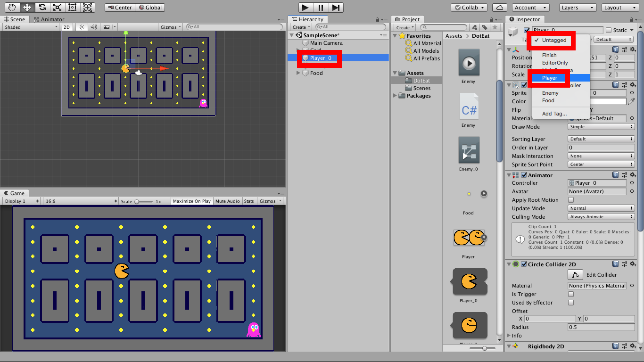Open the Layers dropdown in top toolbar
644x362 pixels.
click(x=578, y=8)
